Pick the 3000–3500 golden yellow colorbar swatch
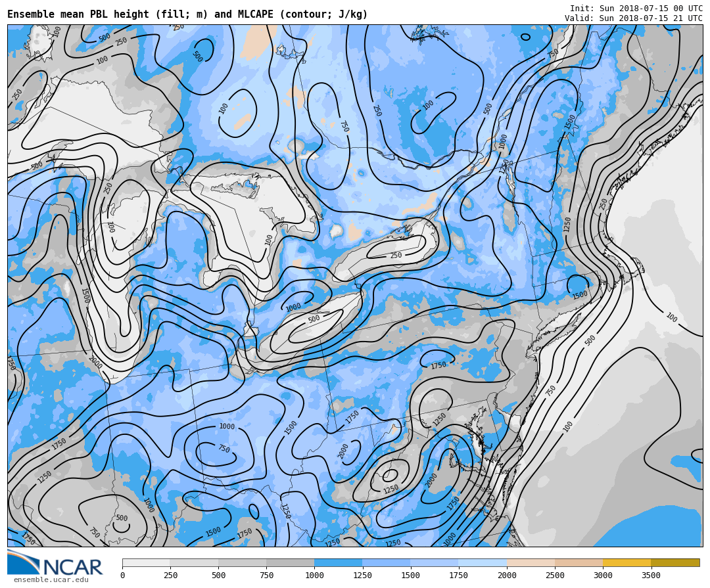 point(627,562)
